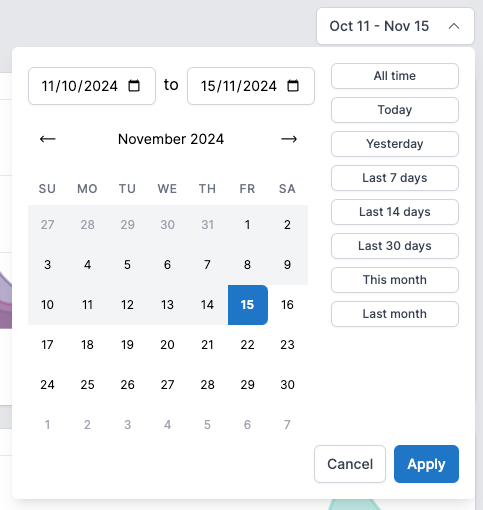The height and width of the screenshot is (510, 483).
Task: Open calendar icon in end date field
Action: tap(293, 86)
